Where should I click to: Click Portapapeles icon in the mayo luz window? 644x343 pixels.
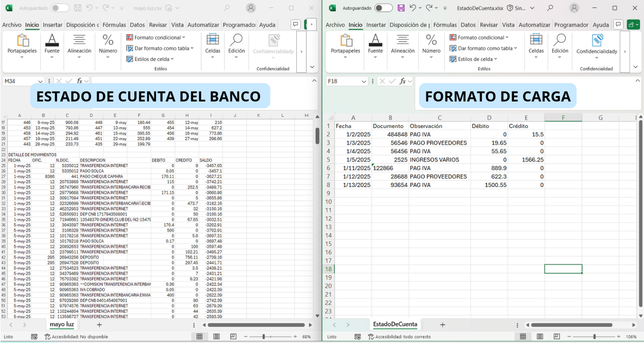[x=22, y=41]
